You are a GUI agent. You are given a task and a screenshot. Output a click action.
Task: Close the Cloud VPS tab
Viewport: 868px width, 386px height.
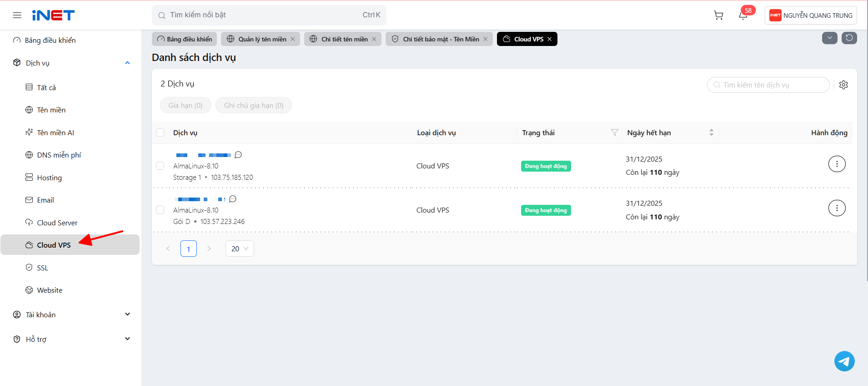coord(550,39)
